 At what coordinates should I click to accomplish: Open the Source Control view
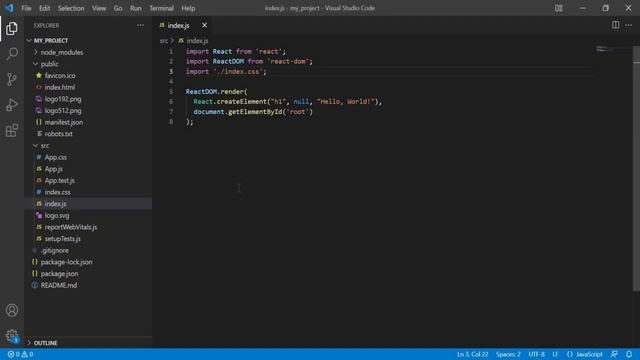12,79
